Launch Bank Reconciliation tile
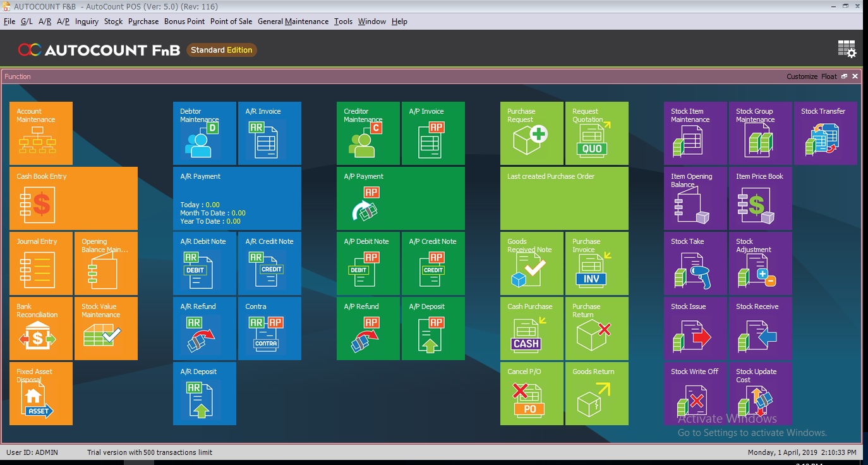This screenshot has height=465, width=868. coord(40,329)
